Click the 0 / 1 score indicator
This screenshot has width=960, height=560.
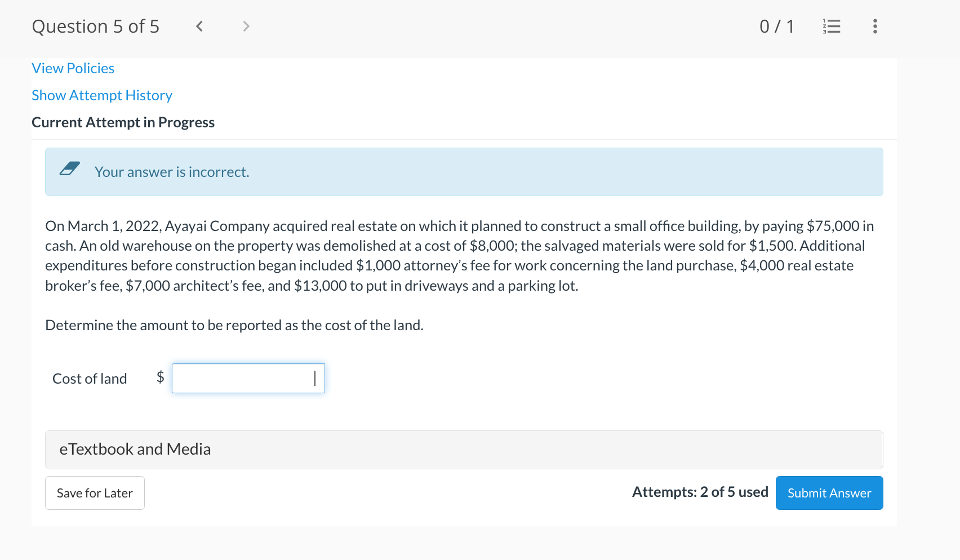[x=777, y=26]
